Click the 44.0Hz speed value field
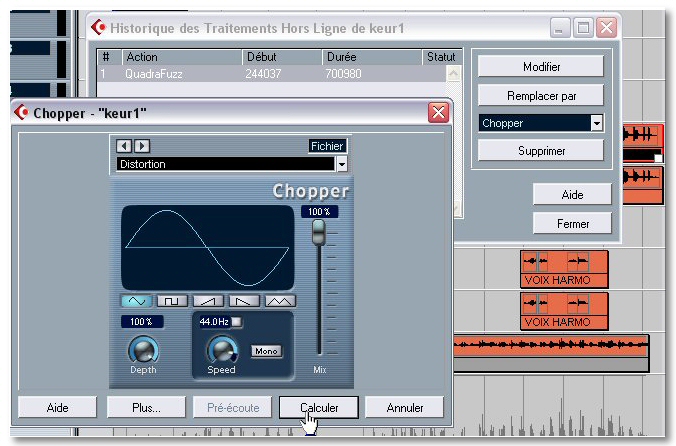The image size is (676, 446). pos(214,321)
